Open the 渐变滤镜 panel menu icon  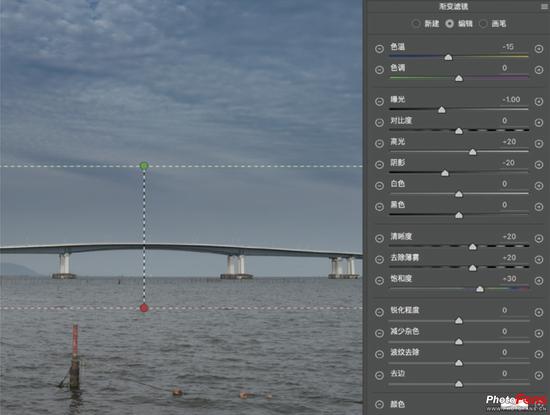pyautogui.click(x=545, y=6)
